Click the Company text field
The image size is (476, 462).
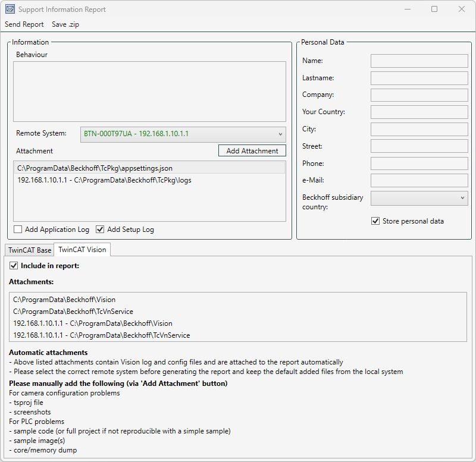419,95
